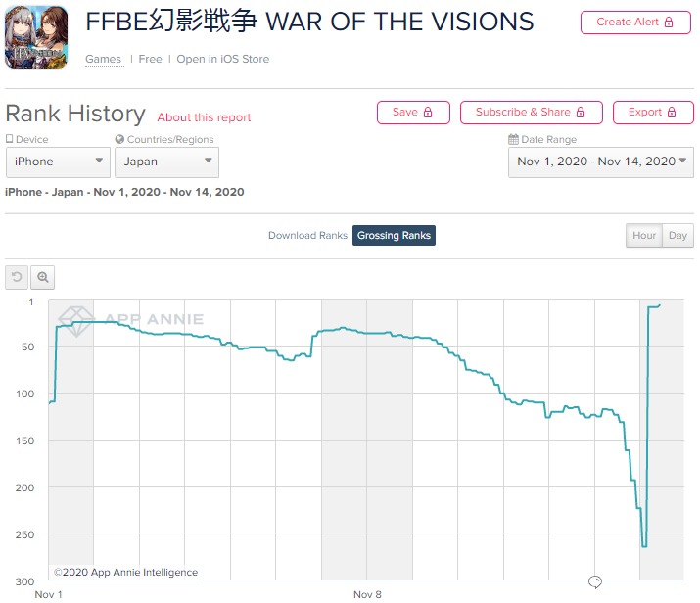
Task: Click the rank line peak near Nov 14
Action: click(659, 305)
